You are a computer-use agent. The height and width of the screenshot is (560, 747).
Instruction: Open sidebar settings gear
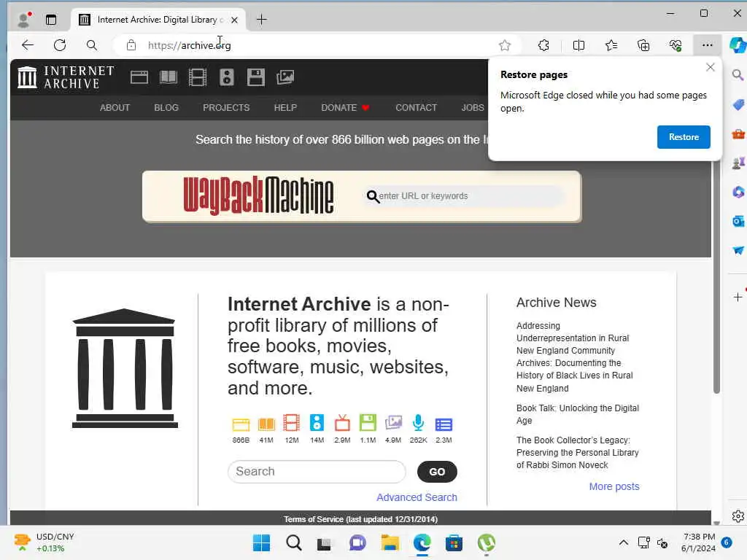(738, 516)
